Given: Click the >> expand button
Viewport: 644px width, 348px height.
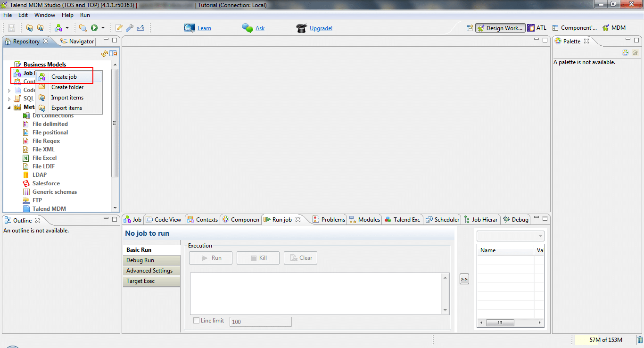Looking at the screenshot, I should click(x=464, y=279).
